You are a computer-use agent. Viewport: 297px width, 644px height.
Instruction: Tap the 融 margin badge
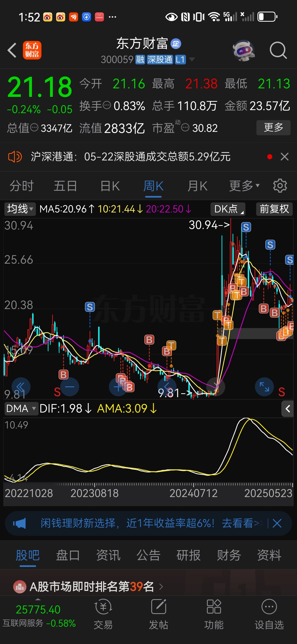click(x=140, y=59)
